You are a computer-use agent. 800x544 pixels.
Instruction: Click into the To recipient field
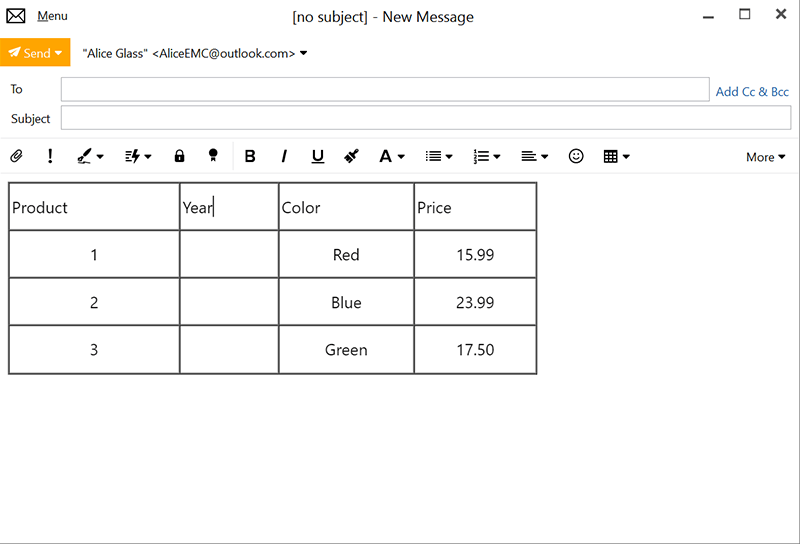click(385, 89)
